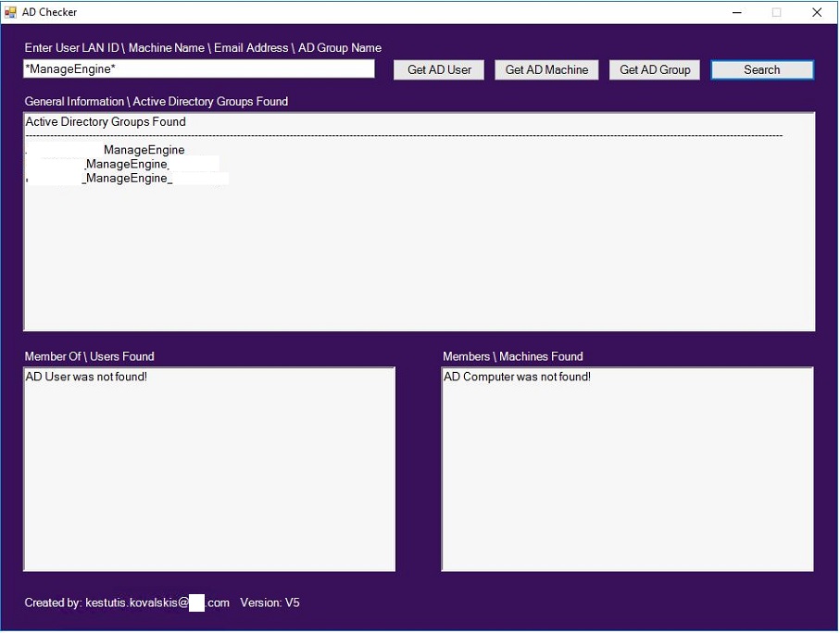Click the Get AD User button
This screenshot has height=633, width=840.
(439, 69)
